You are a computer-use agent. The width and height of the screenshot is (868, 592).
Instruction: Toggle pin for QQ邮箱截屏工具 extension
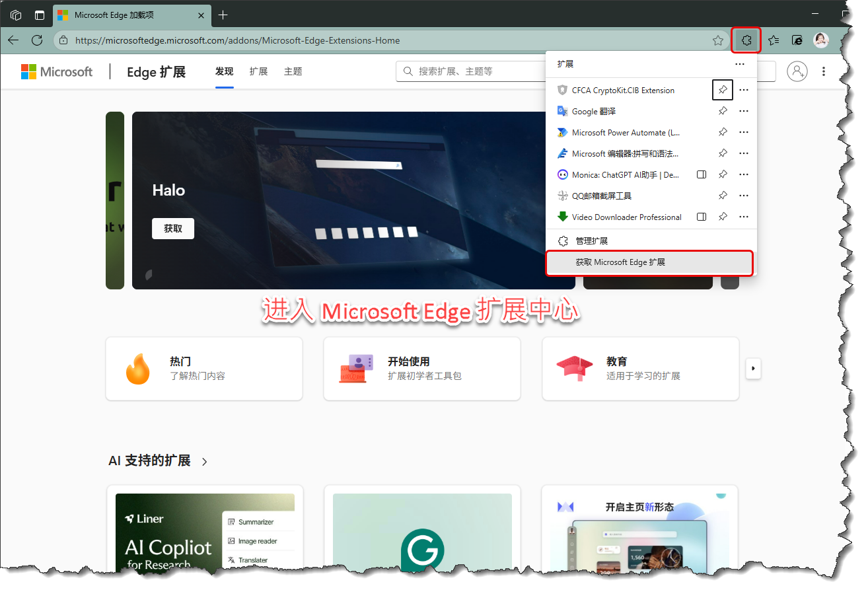723,196
